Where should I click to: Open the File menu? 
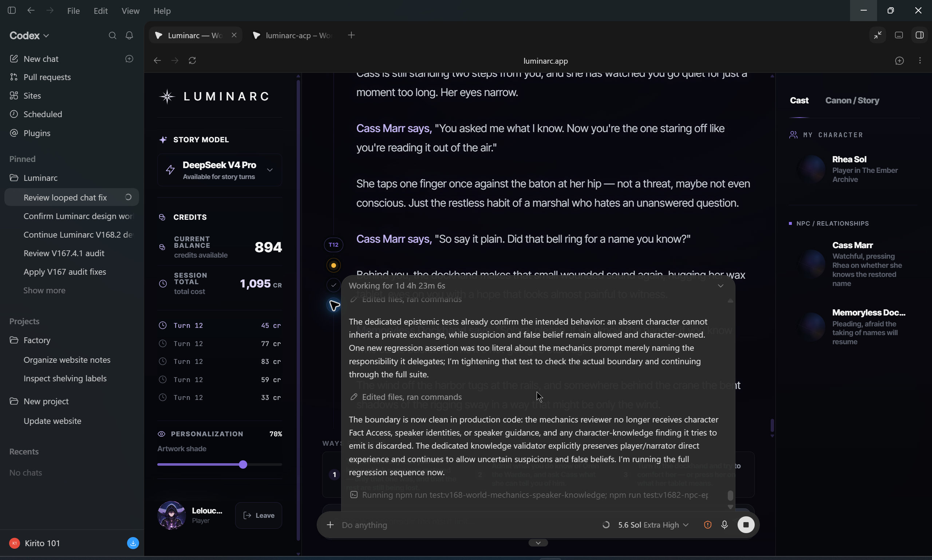(73, 11)
